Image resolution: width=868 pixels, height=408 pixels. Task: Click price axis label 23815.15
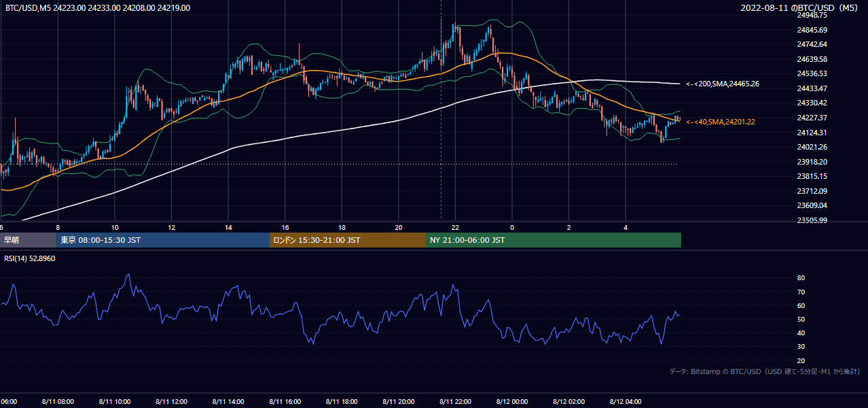tap(812, 176)
